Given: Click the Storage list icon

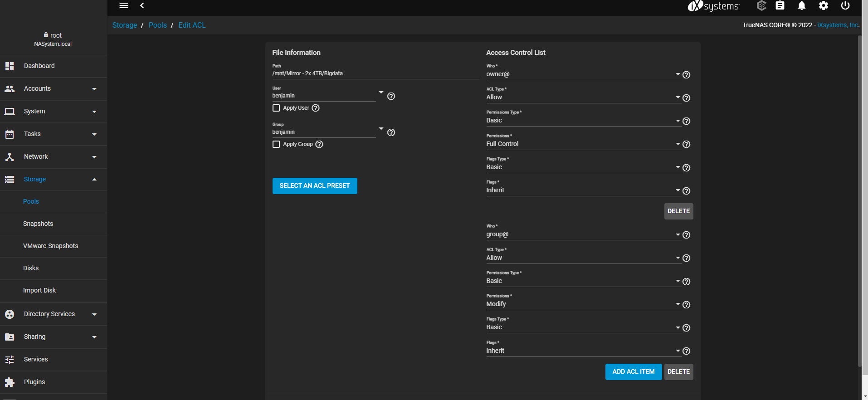Looking at the screenshot, I should 10,180.
